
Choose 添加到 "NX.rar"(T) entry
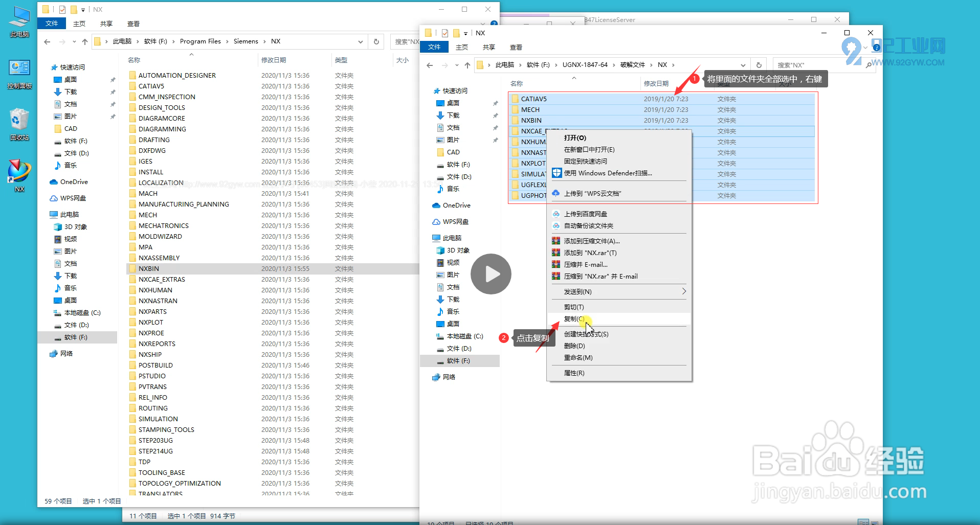(x=619, y=253)
